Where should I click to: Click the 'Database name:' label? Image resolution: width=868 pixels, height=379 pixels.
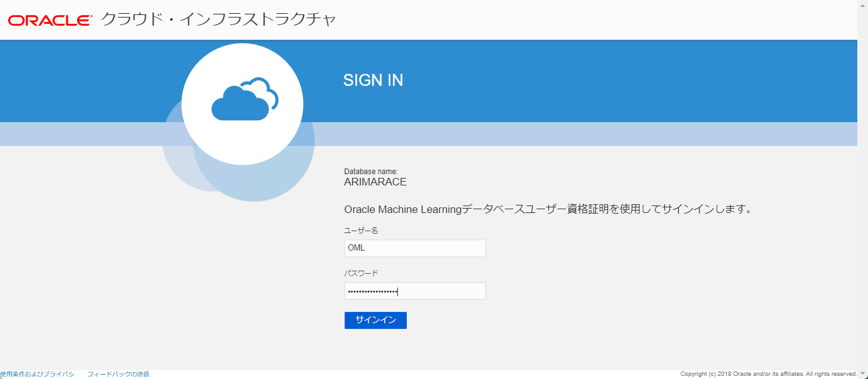[x=371, y=172]
